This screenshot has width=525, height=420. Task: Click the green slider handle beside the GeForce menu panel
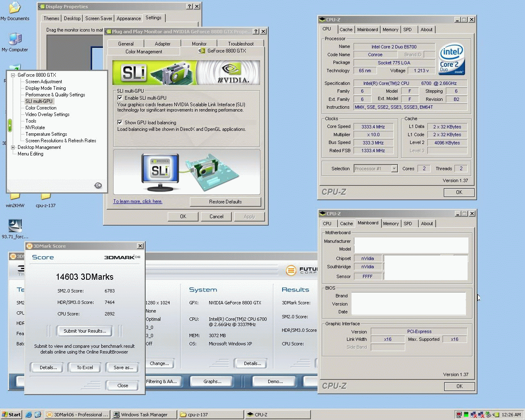pos(10,125)
